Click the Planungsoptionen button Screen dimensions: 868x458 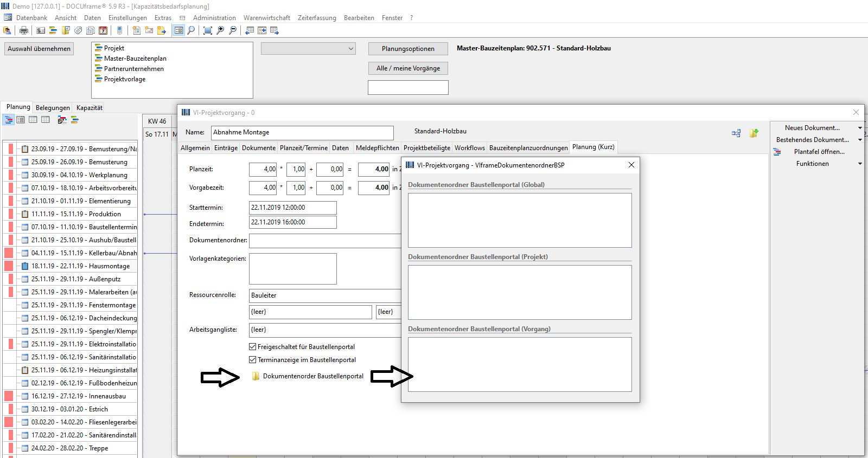[x=408, y=49]
